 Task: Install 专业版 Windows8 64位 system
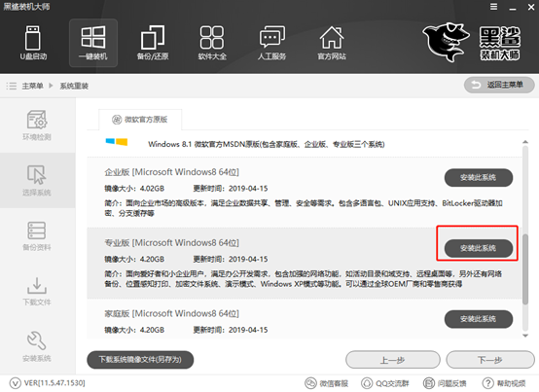[479, 248]
